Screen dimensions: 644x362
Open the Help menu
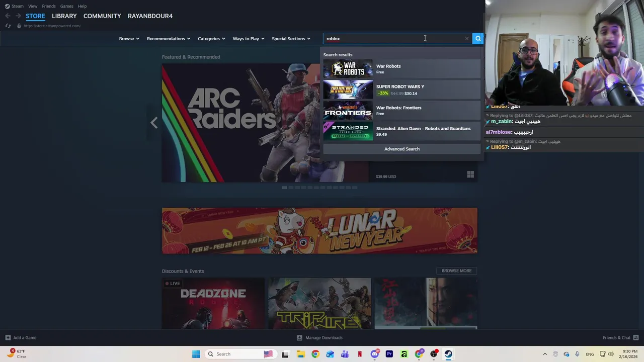pyautogui.click(x=82, y=6)
